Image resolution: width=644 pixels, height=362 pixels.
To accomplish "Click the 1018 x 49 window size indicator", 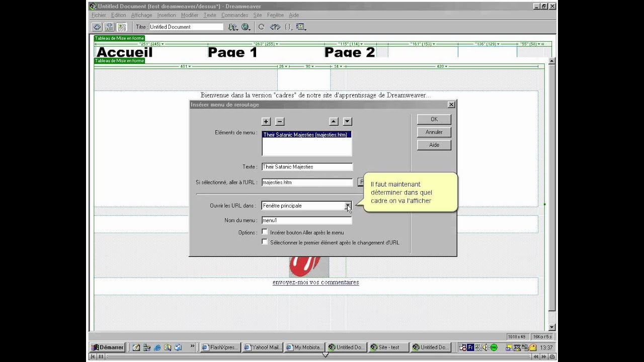I will click(x=517, y=336).
